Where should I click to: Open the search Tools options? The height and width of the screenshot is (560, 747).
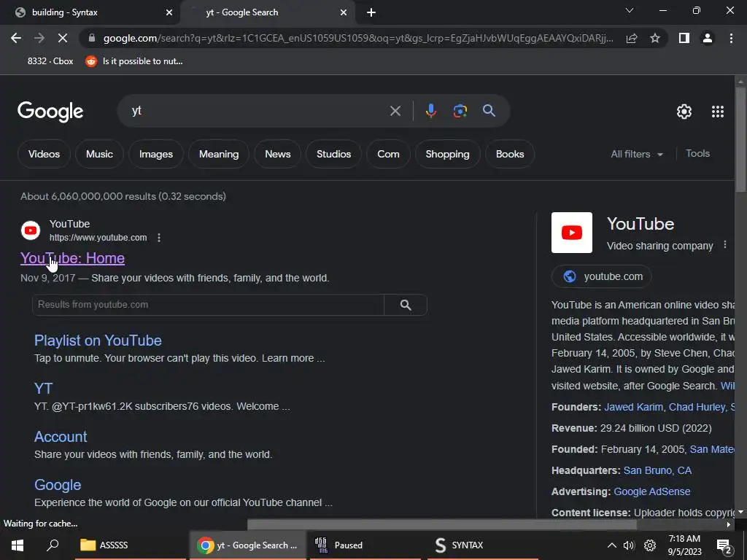(x=697, y=153)
